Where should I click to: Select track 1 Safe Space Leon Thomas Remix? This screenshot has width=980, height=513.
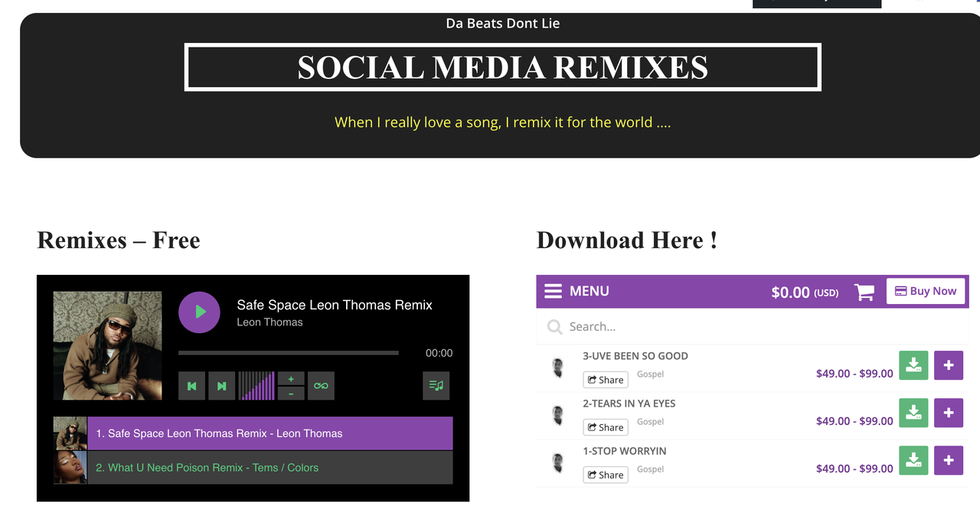269,433
